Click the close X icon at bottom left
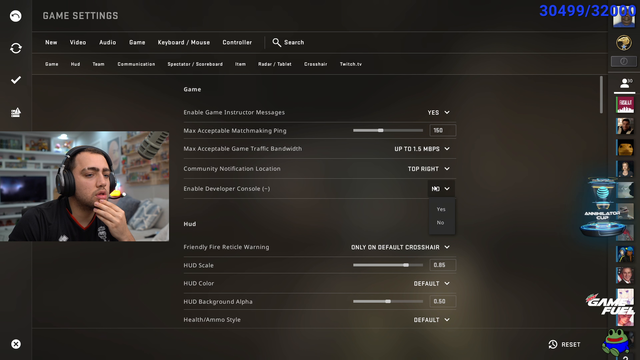Screen dimensions: 640x360 [x=16, y=344]
